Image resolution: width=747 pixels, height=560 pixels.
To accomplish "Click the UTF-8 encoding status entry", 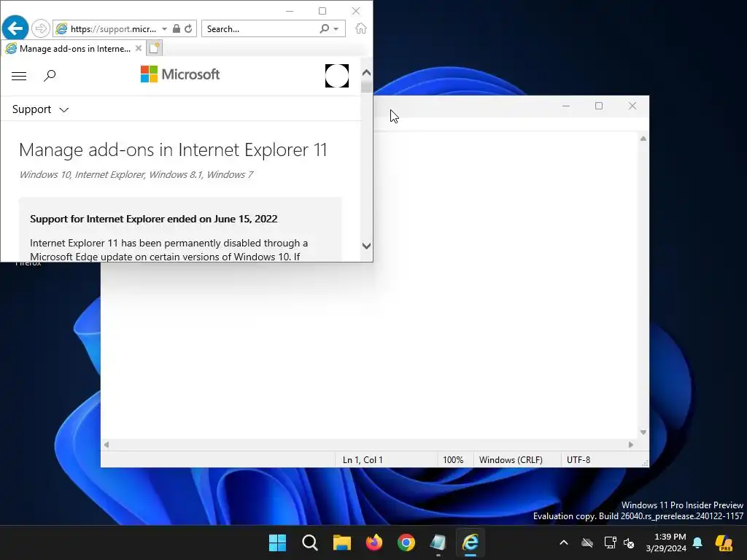I will coord(578,460).
